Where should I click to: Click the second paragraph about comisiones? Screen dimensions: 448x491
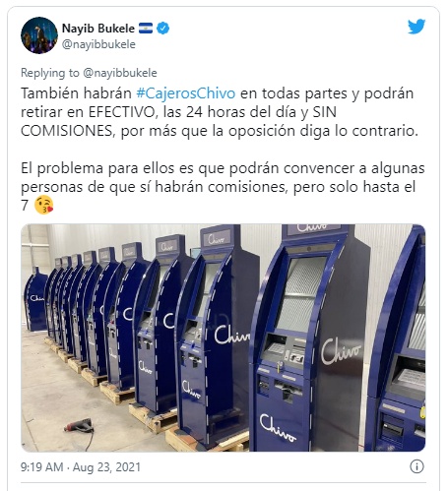[223, 187]
